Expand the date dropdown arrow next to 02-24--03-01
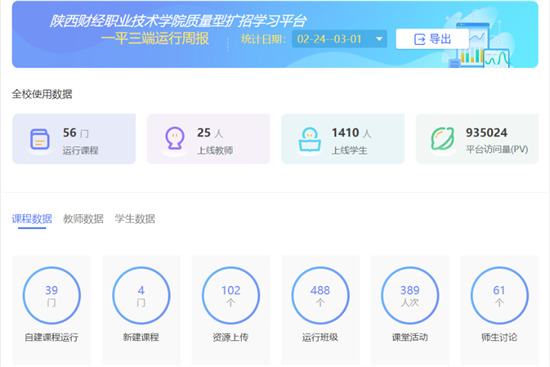Screen dimensions: 550x367 379,39
